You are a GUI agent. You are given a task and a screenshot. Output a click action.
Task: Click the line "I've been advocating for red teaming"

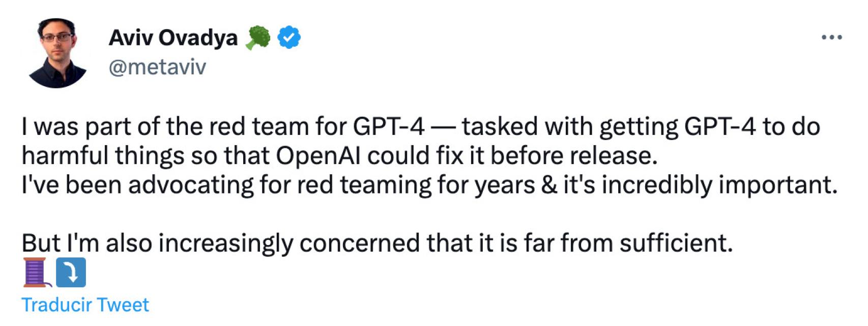(x=429, y=185)
